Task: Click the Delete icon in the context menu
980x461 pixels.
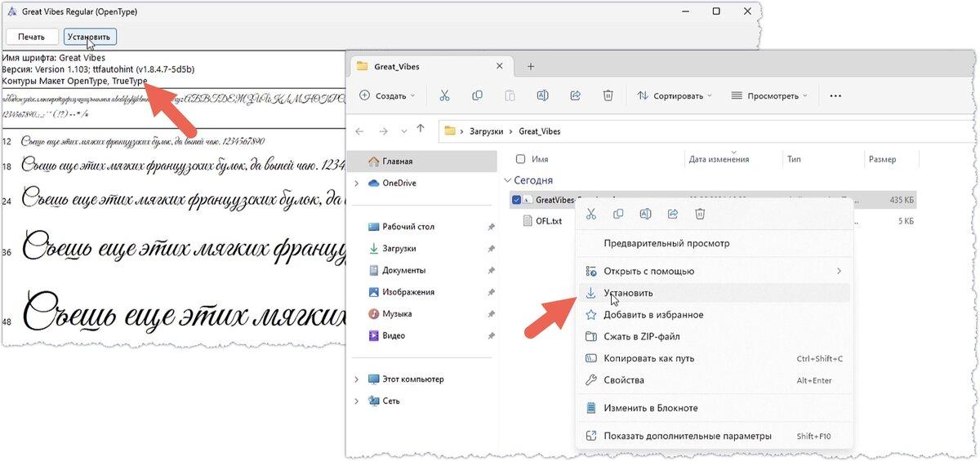Action: pyautogui.click(x=700, y=214)
